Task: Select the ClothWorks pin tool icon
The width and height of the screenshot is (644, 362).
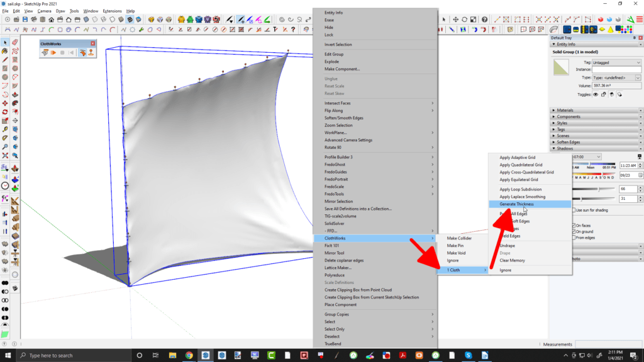Action: tap(91, 53)
